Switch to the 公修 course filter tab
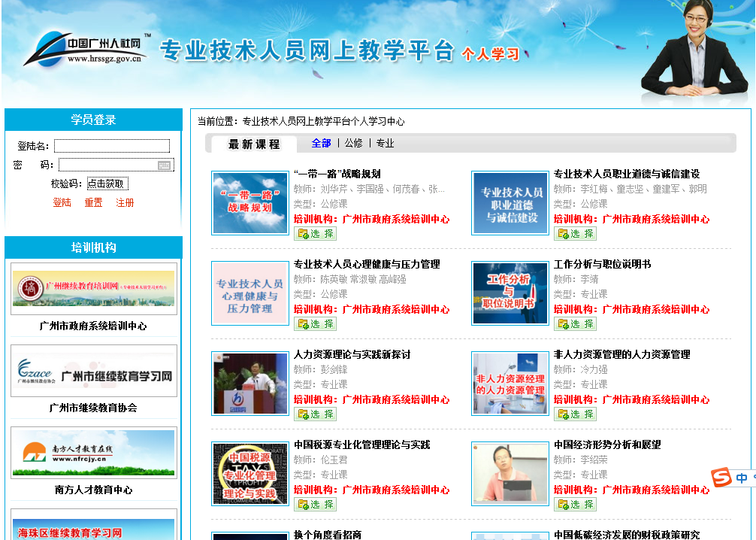756x540 pixels. click(x=353, y=143)
